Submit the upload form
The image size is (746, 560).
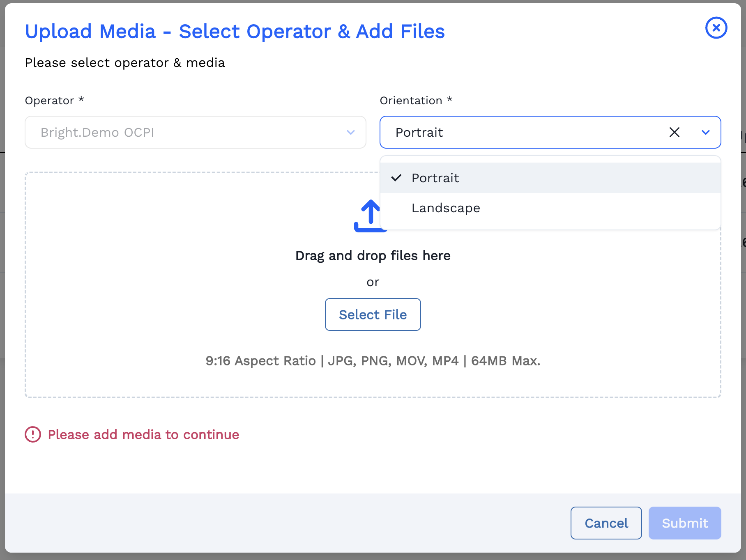[684, 523]
